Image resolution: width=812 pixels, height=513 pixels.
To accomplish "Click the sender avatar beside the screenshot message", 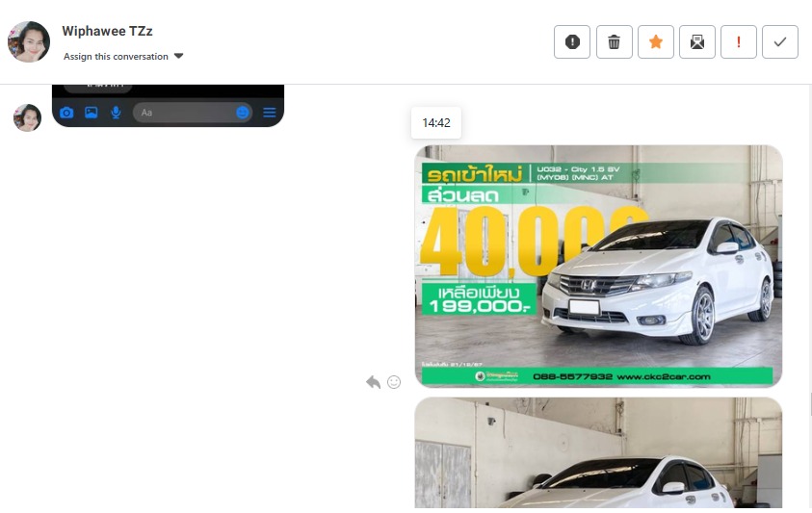I will 27,117.
